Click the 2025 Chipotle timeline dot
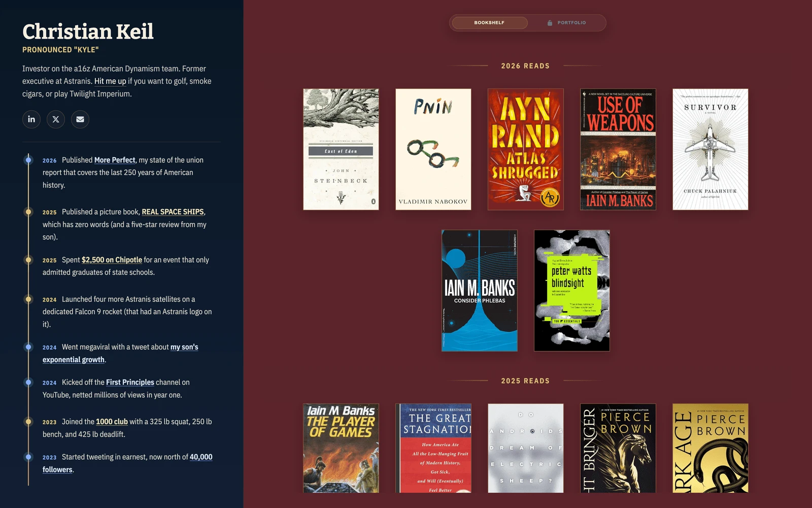The height and width of the screenshot is (508, 812). [x=28, y=260]
